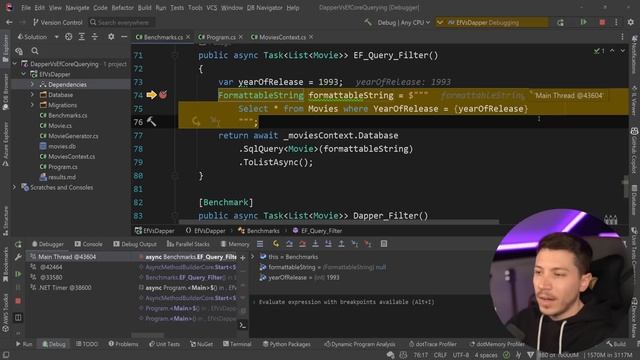Image resolution: width=640 pixels, height=360 pixels.
Task: Click the Search everywhere field
Action: pyautogui.click(x=121, y=22)
